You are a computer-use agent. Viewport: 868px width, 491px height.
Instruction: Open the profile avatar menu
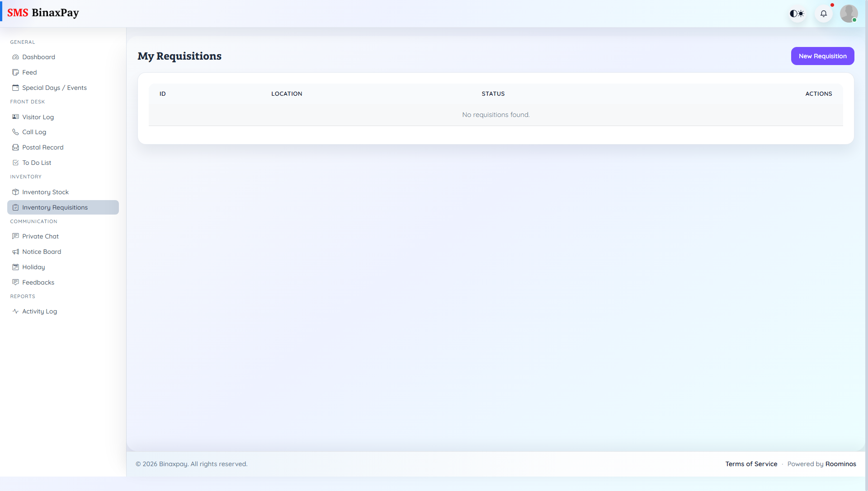tap(849, 14)
